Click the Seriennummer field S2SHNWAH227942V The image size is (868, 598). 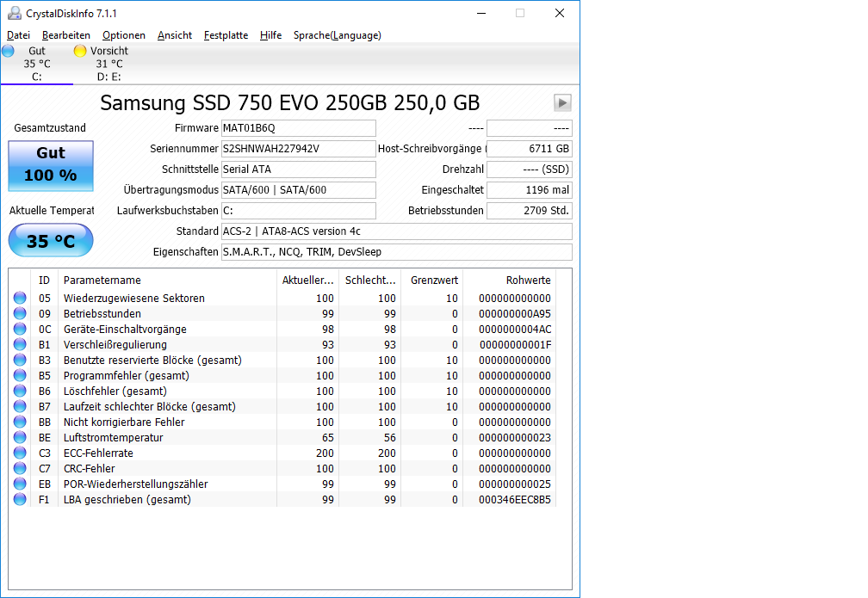pyautogui.click(x=298, y=149)
